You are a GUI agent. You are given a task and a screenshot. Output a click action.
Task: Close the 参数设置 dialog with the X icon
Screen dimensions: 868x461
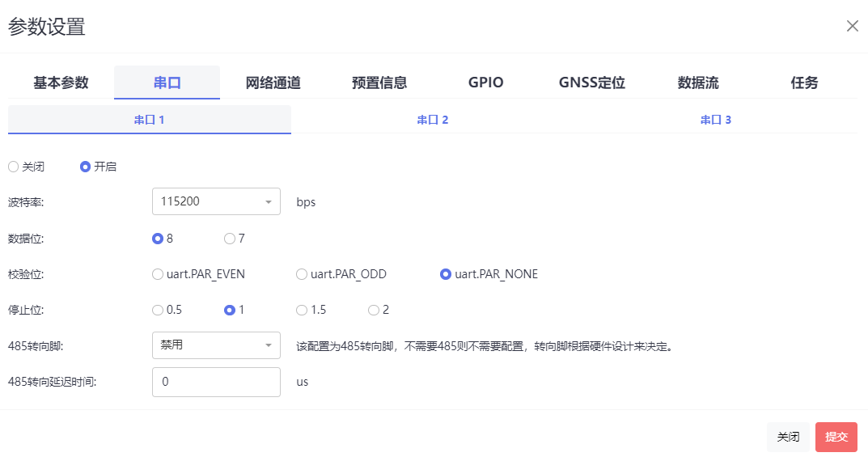[x=852, y=26]
